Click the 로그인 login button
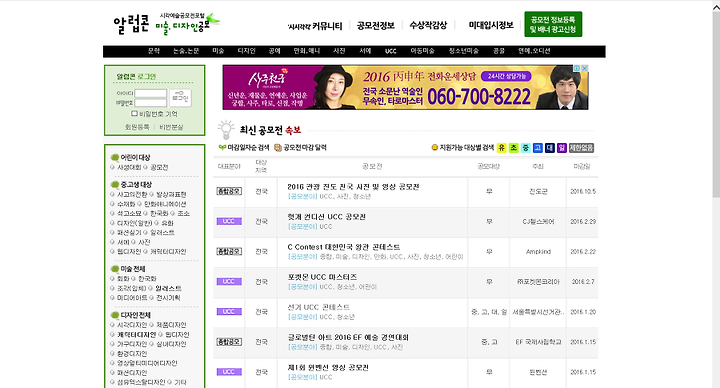720x388 pixels. [180, 98]
